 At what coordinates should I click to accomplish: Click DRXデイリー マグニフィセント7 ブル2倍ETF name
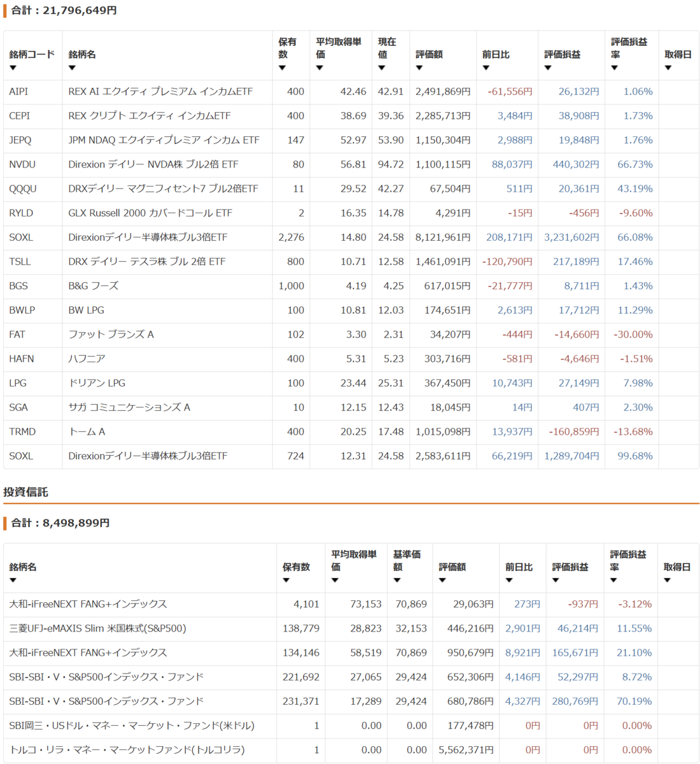point(164,188)
